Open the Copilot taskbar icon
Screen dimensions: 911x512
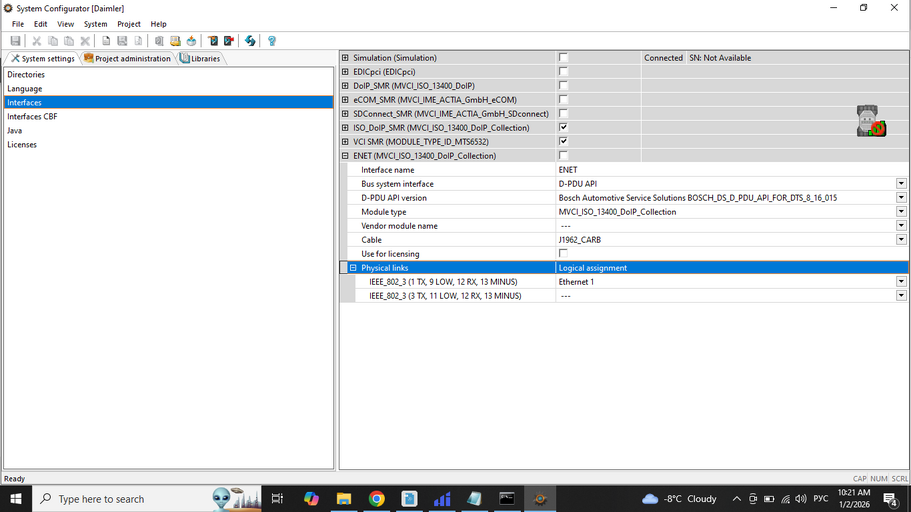pyautogui.click(x=311, y=499)
